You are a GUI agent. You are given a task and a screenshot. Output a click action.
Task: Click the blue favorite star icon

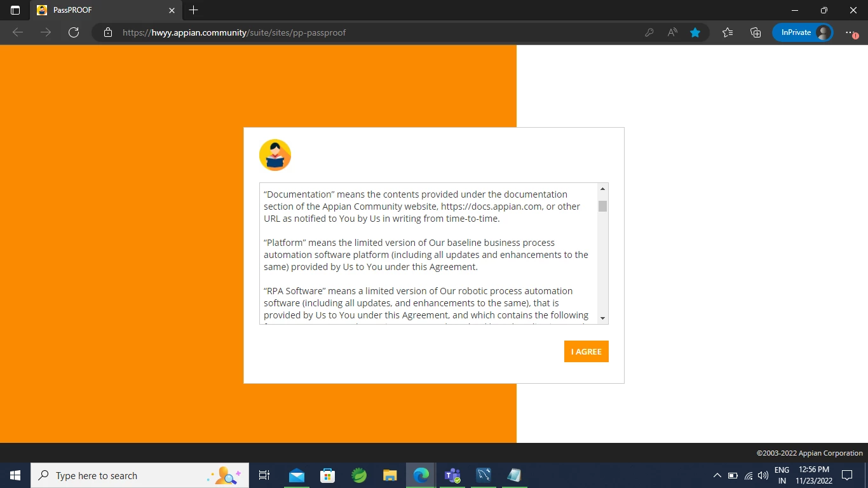695,32
